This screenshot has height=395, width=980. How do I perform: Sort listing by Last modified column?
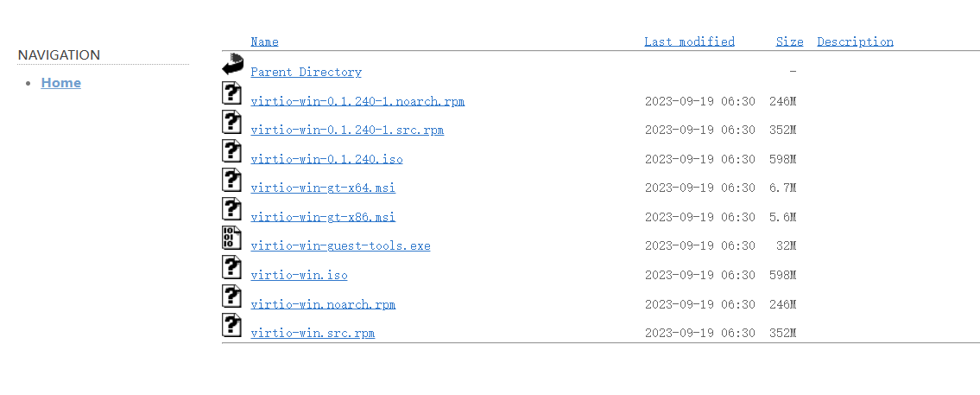[689, 41]
